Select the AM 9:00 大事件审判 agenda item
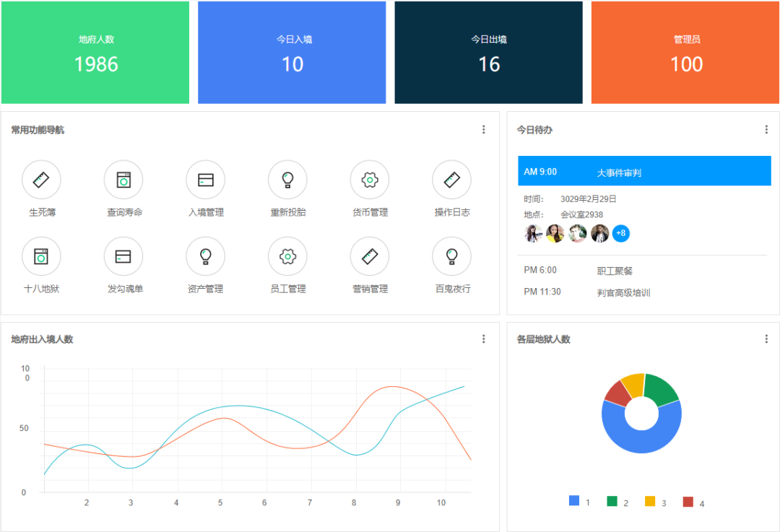Screen dimensions: 780x532 644,172
